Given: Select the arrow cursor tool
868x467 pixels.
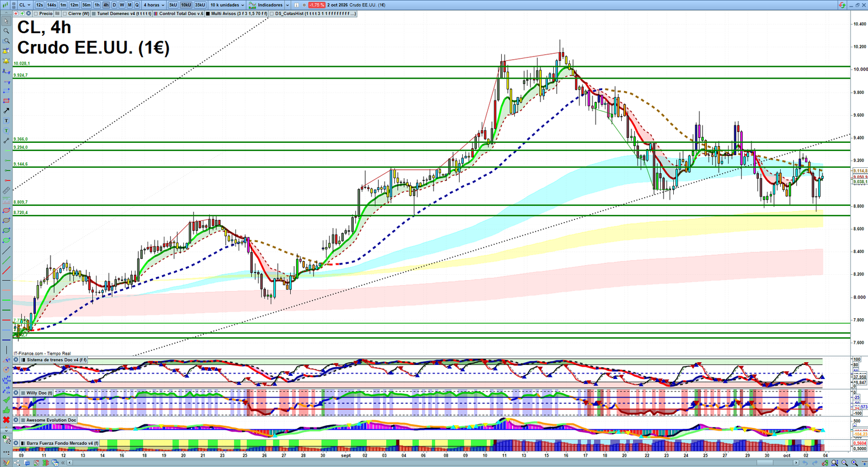Looking at the screenshot, I should (x=6, y=21).
